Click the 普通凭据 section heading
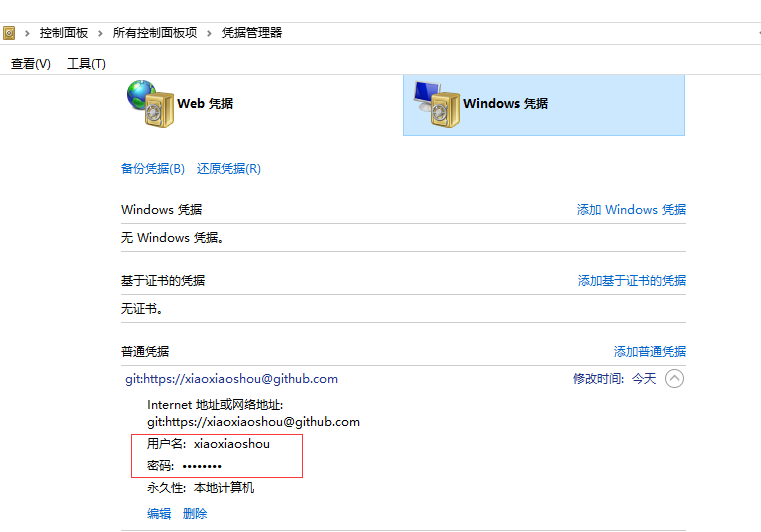 coord(145,351)
